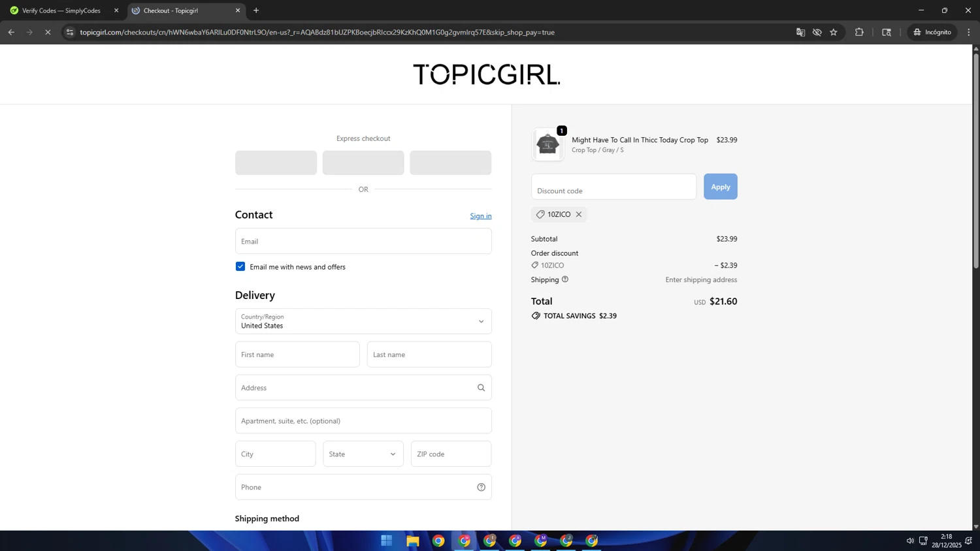Bookmark this page with star icon

834,32
